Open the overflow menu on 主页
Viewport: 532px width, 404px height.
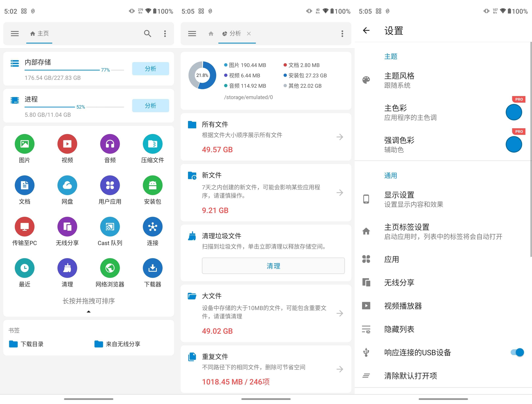[165, 34]
